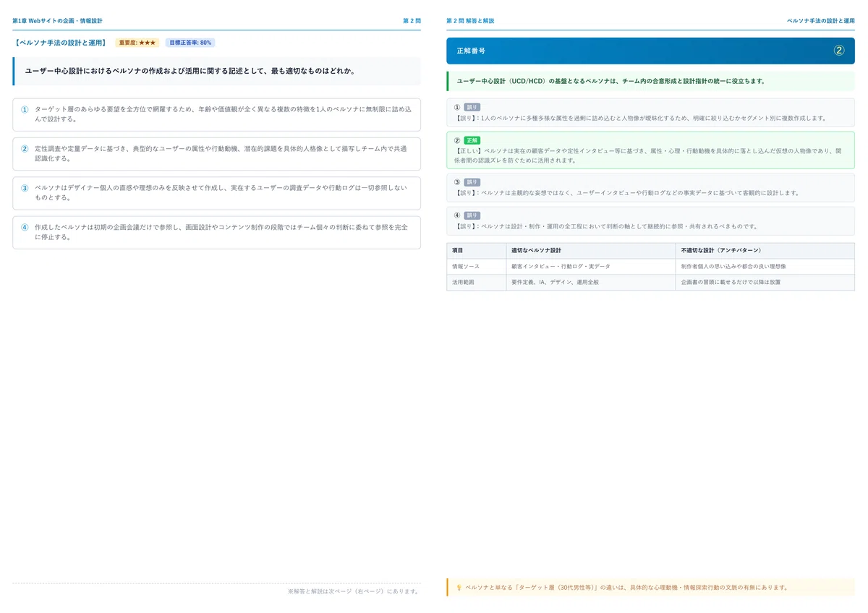The height and width of the screenshot is (613, 868).
Task: Click the "正解番号" banner label
Action: coord(471,51)
